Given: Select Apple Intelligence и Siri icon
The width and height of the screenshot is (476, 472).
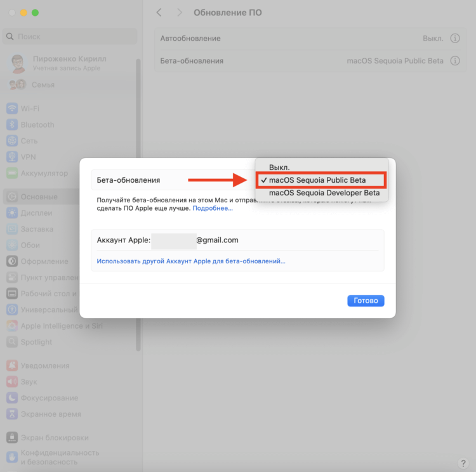Looking at the screenshot, I should (x=12, y=325).
